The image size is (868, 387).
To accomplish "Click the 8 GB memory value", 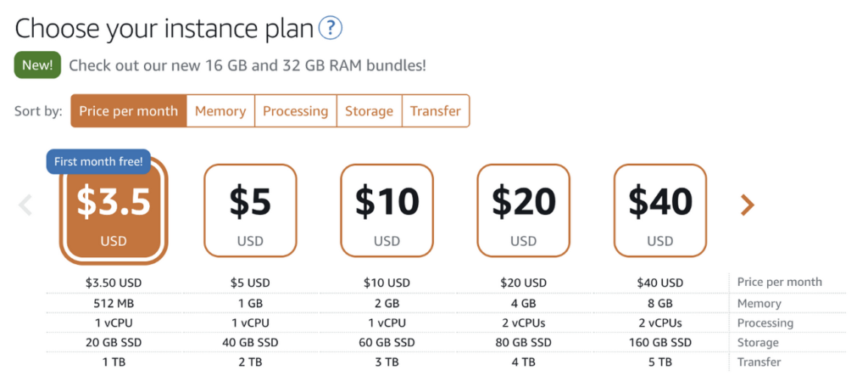I will (x=659, y=303).
